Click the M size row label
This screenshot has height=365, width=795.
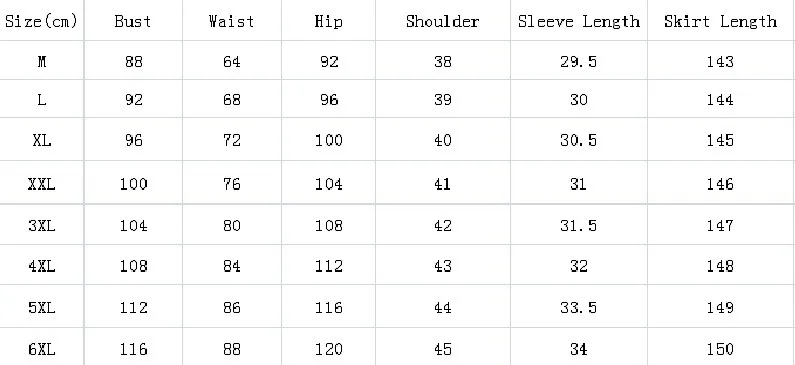[42, 60]
